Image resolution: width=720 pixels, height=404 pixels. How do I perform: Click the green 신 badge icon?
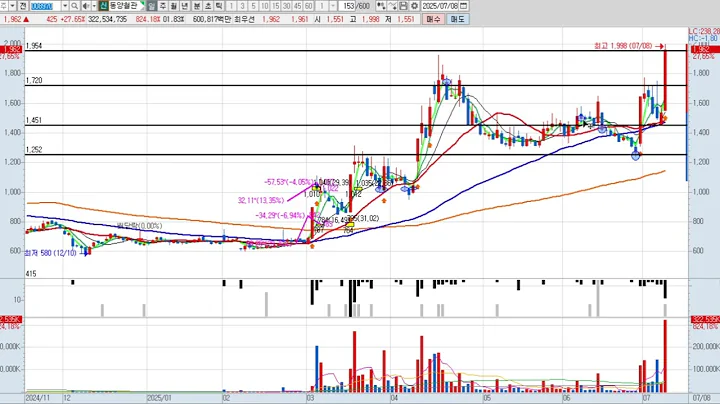[103, 6]
